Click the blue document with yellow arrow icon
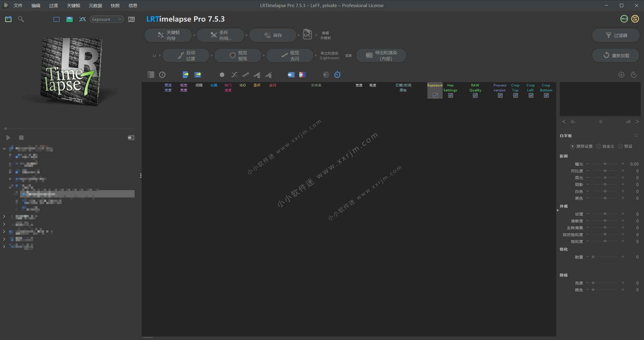This screenshot has height=340, width=644. coord(186,74)
